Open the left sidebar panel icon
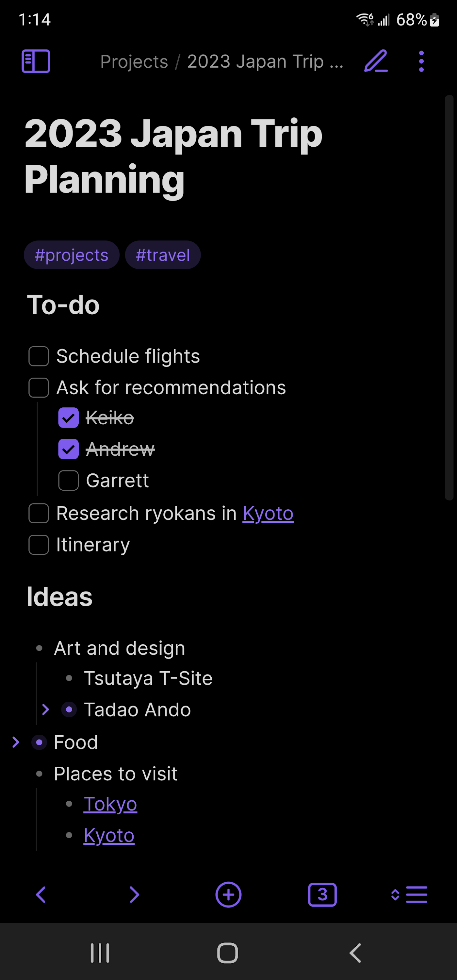The height and width of the screenshot is (980, 457). [x=36, y=61]
